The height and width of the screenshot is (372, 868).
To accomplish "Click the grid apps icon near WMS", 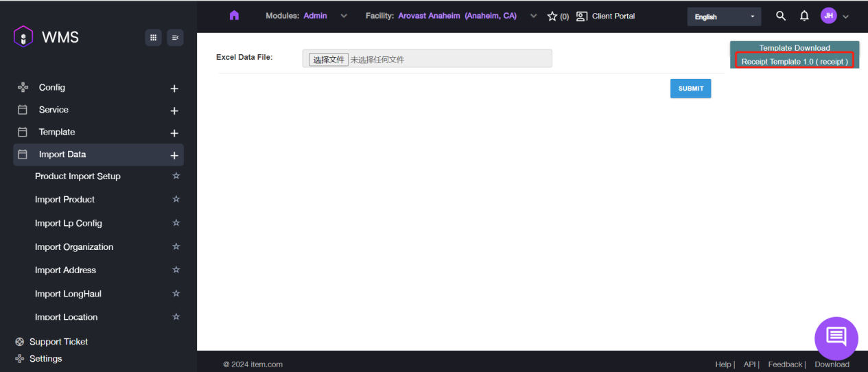I will pos(153,38).
